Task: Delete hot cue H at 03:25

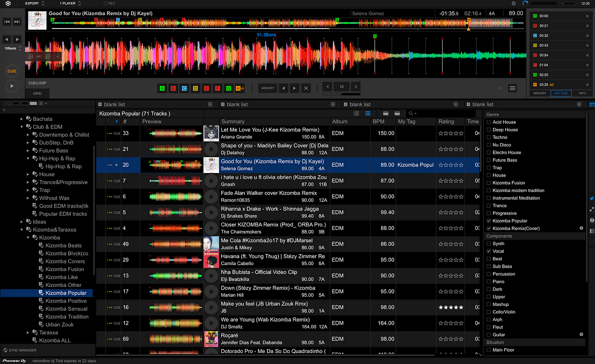Action: (x=587, y=85)
